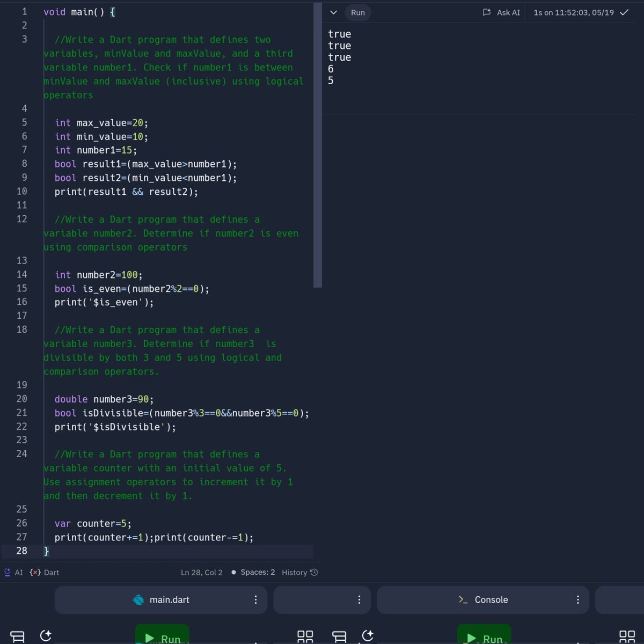Click line number 28 in the gutter
The width and height of the screenshot is (644, 644).
point(21,551)
